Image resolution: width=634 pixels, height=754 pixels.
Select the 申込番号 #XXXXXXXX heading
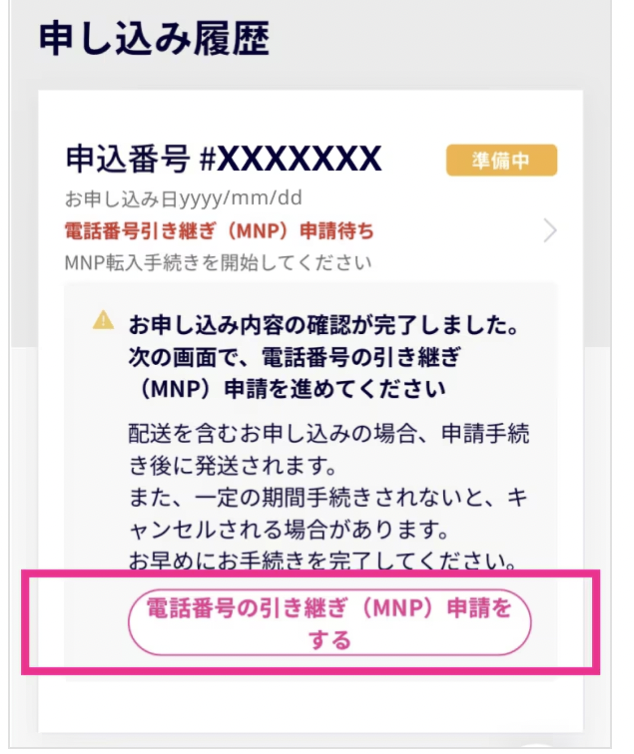coord(224,158)
